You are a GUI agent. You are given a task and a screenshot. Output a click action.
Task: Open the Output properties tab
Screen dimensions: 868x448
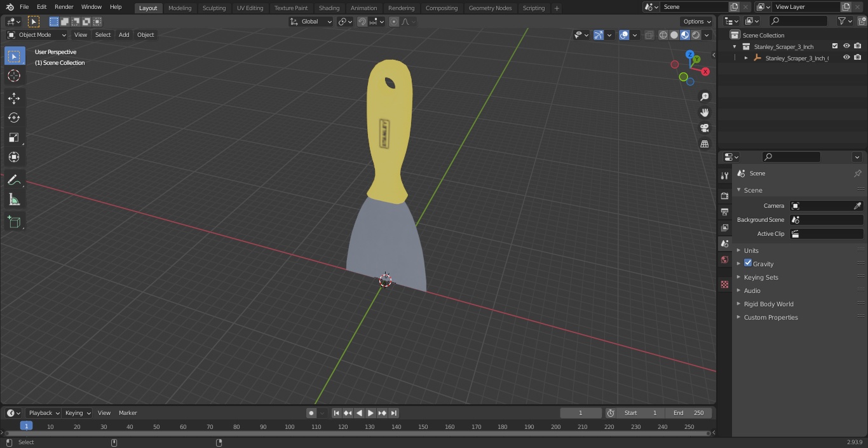pos(724,212)
